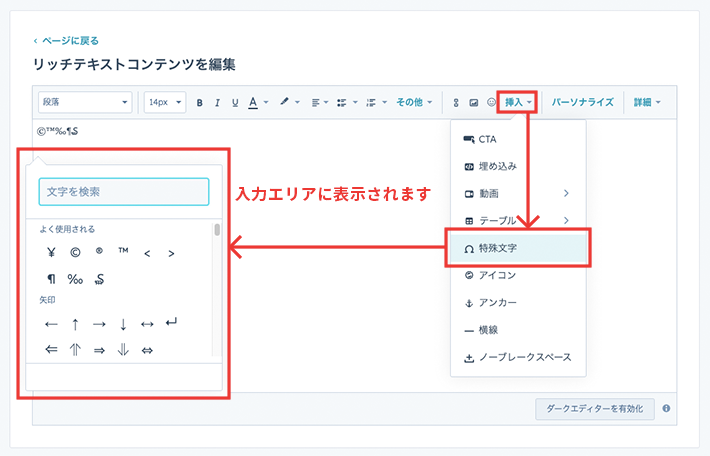Open the text color dropdown arrow

[x=266, y=102]
